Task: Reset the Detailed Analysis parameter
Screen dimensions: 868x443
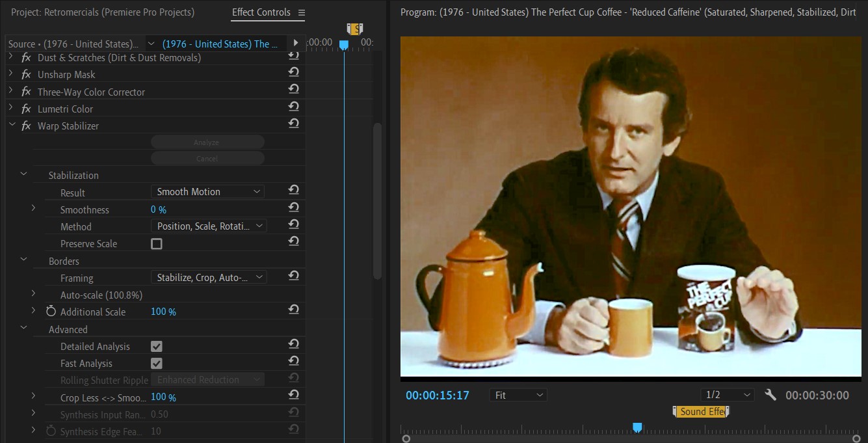Action: 294,343
